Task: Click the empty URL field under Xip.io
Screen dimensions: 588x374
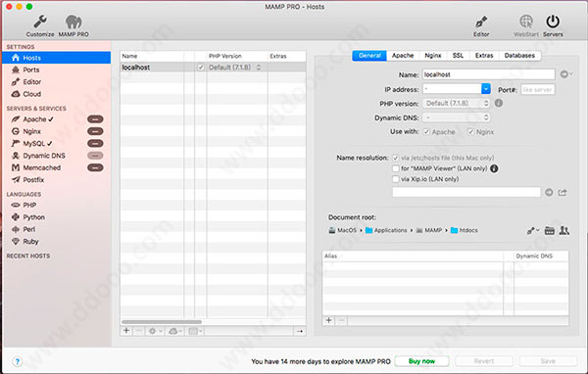Action: tap(466, 192)
